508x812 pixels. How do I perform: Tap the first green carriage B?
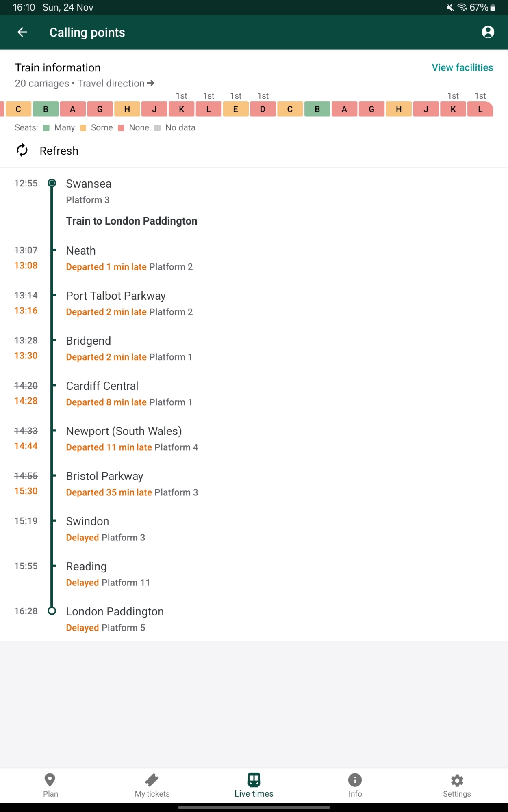coord(46,109)
